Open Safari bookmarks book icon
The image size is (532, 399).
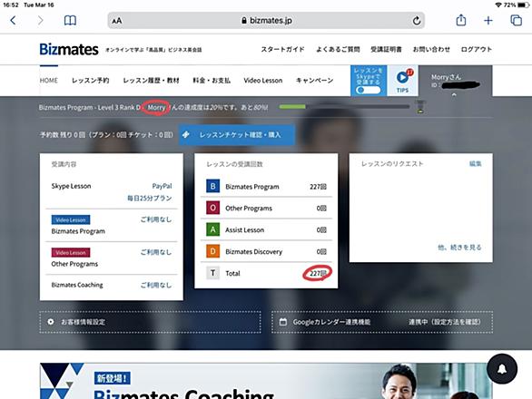coord(70,20)
